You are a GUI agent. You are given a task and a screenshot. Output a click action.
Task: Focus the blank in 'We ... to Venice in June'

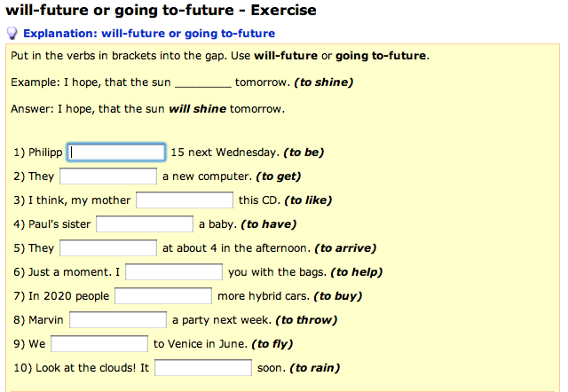99,344
